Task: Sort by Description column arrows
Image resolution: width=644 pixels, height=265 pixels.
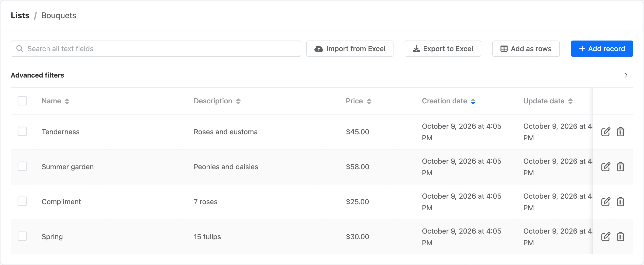Action: pyautogui.click(x=238, y=101)
